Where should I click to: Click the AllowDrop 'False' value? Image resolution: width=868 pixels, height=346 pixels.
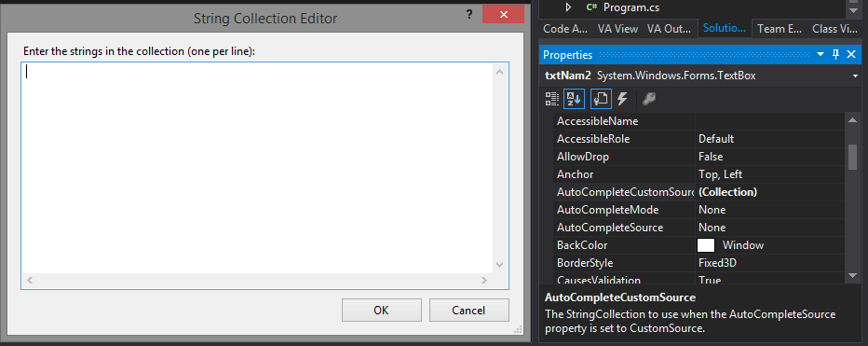[711, 157]
